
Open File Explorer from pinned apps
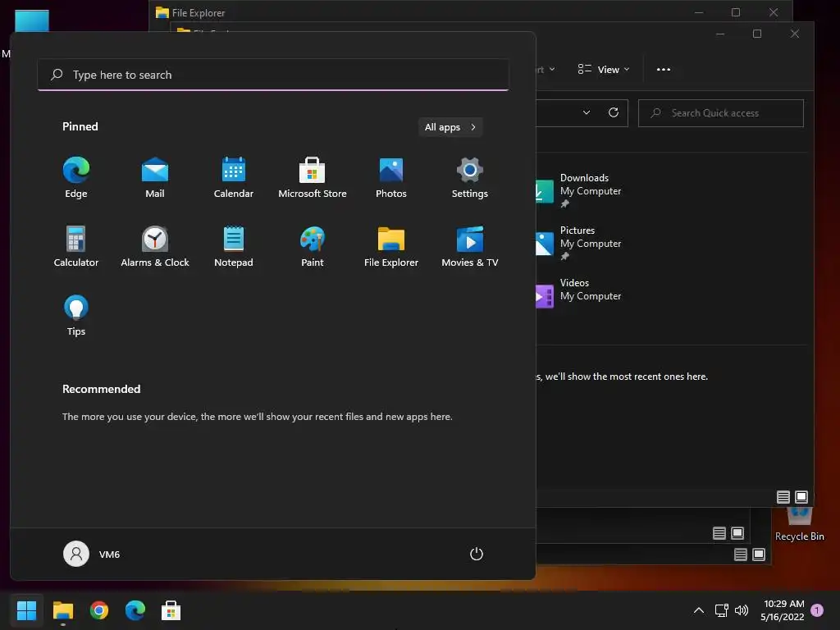[x=391, y=246]
